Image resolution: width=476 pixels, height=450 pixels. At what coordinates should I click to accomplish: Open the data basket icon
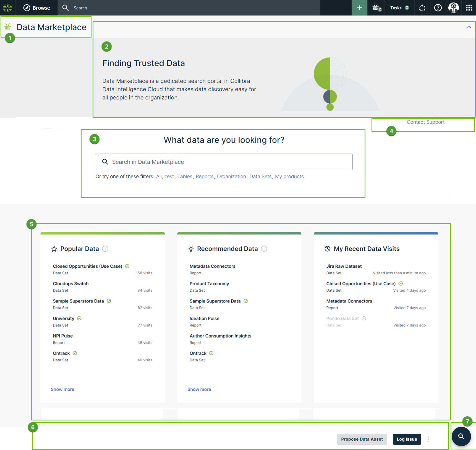376,8
